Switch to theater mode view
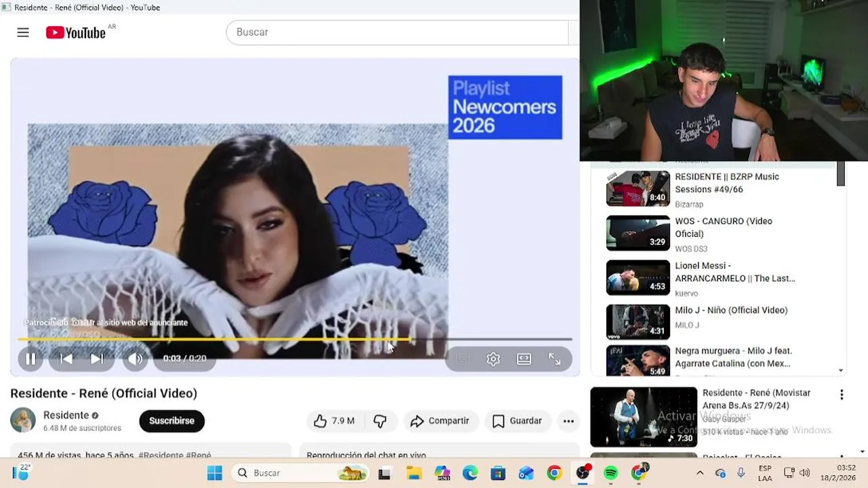Image resolution: width=868 pixels, height=488 pixels. pyautogui.click(x=524, y=359)
